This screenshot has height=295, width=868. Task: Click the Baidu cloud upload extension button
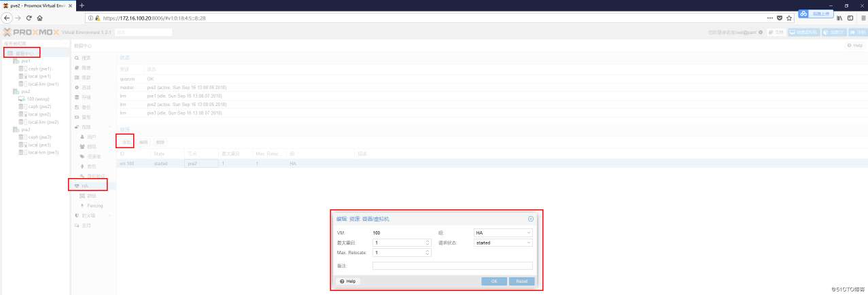815,14
